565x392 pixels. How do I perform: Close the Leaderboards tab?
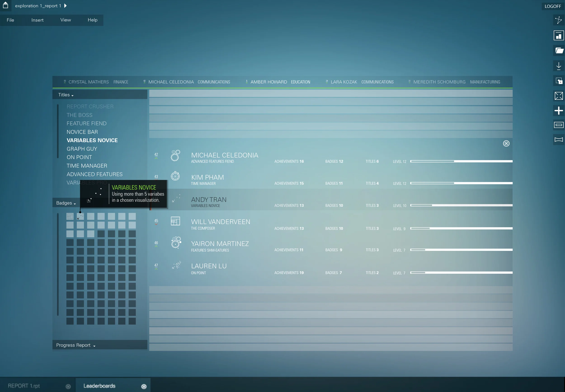(x=144, y=386)
